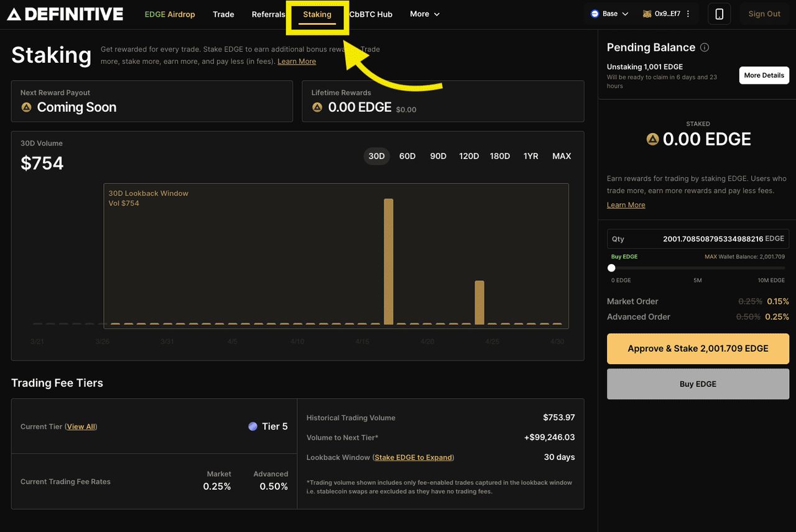Click the Tier 5 badge icon
The width and height of the screenshot is (796, 532).
click(252, 426)
